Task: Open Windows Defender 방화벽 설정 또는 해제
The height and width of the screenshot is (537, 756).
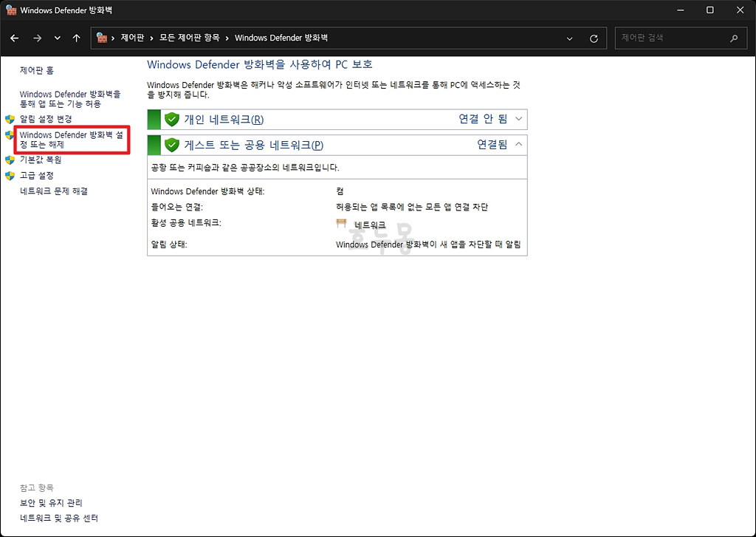Action: pyautogui.click(x=72, y=140)
